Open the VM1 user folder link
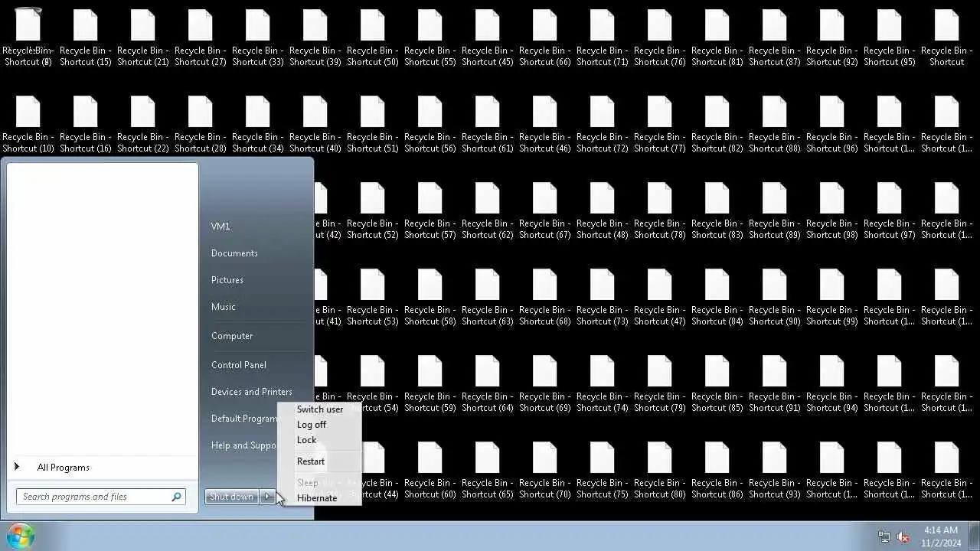 (220, 227)
